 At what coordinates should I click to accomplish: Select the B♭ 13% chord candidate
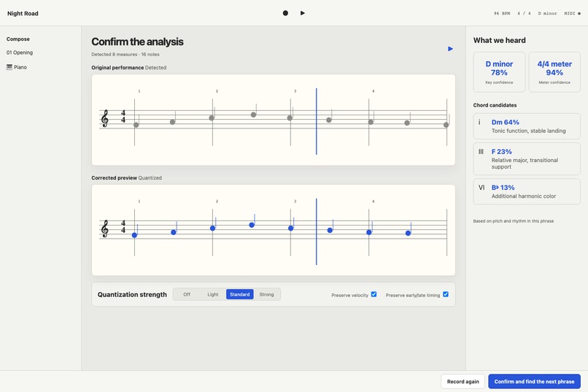(527, 192)
